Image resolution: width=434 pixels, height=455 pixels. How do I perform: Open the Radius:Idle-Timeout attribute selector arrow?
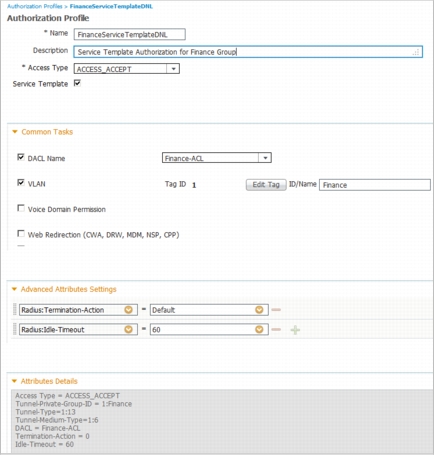pos(128,329)
